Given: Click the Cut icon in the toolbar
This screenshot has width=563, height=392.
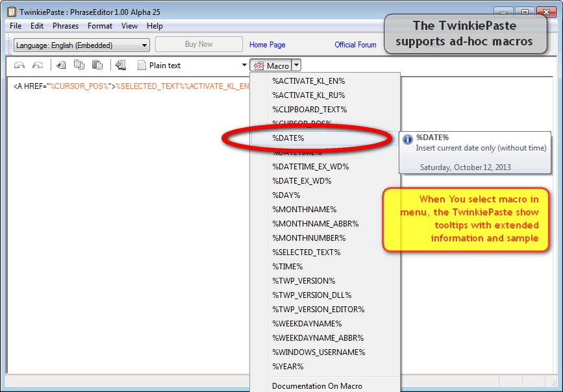Looking at the screenshot, I should [61, 66].
